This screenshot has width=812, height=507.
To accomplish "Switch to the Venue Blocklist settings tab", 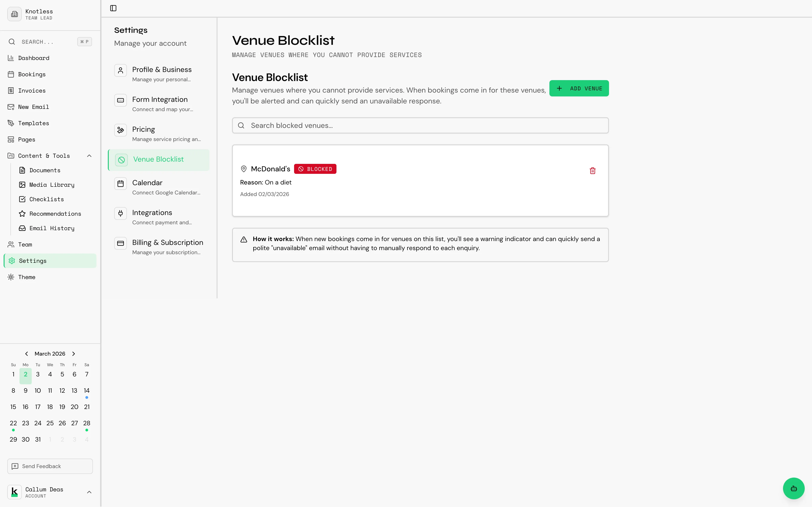I will point(158,159).
